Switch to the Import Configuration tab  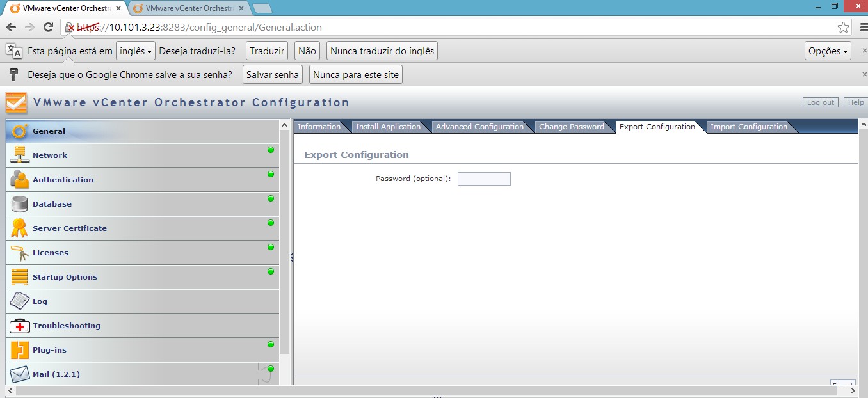click(x=748, y=127)
